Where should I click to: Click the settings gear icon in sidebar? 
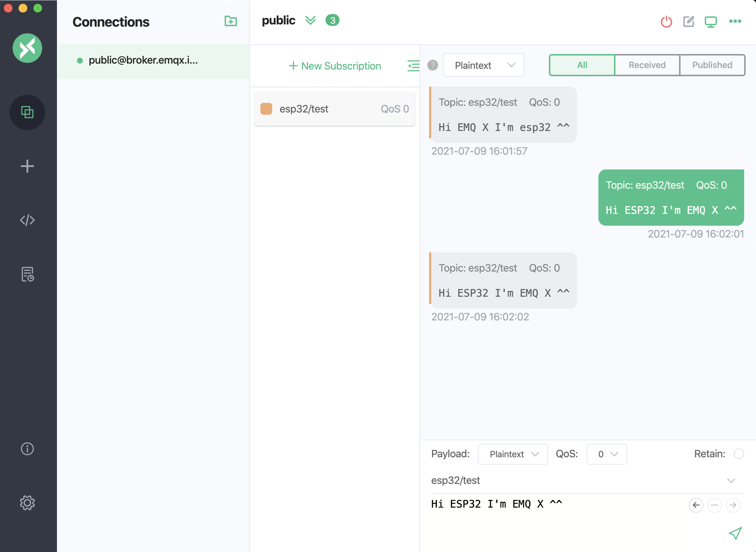[28, 503]
